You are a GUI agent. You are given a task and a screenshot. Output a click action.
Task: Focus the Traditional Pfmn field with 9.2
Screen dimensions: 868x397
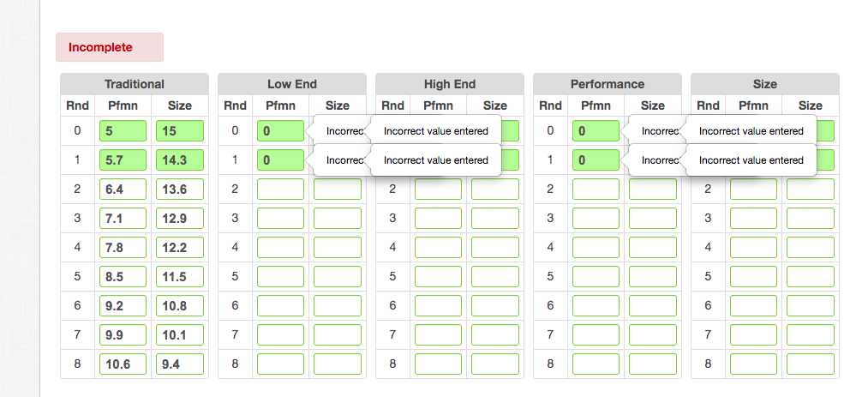point(123,305)
